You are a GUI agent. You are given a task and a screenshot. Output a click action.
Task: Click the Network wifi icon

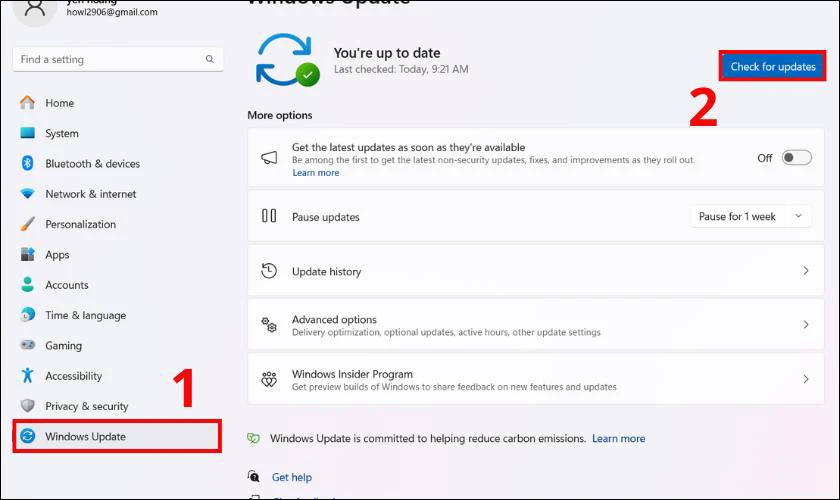pos(27,193)
